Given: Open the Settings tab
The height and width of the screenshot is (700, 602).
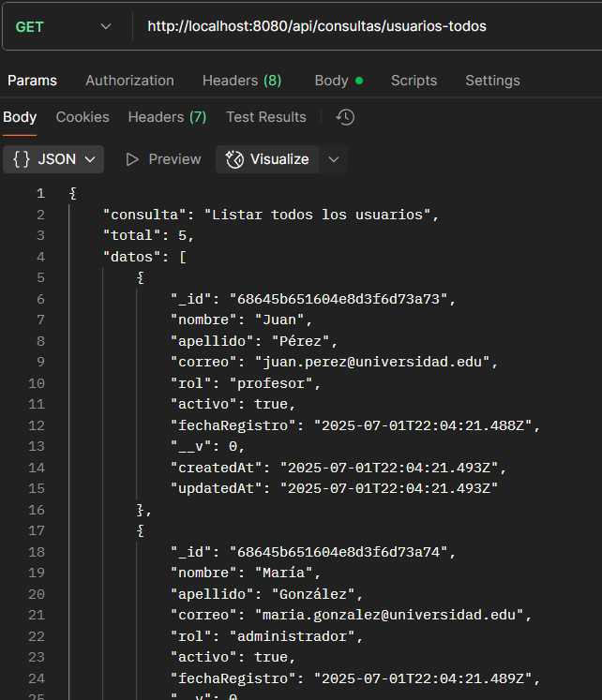Looking at the screenshot, I should pyautogui.click(x=492, y=81).
